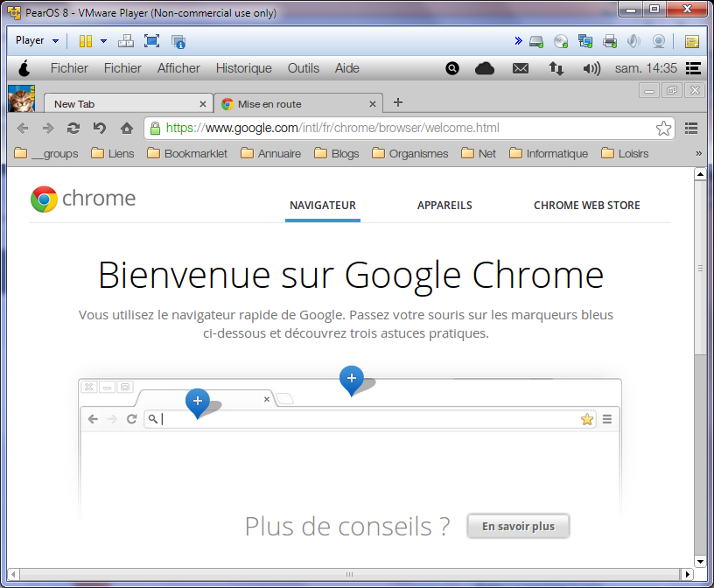714x588 pixels.
Task: Open the Net bookmarks folder
Action: (478, 153)
